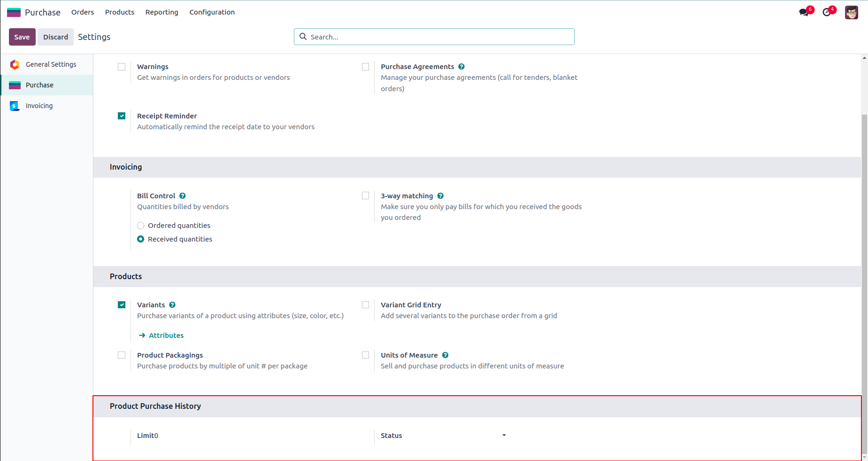Viewport: 868px width, 461px height.
Task: Click the Save button
Action: [x=22, y=37]
